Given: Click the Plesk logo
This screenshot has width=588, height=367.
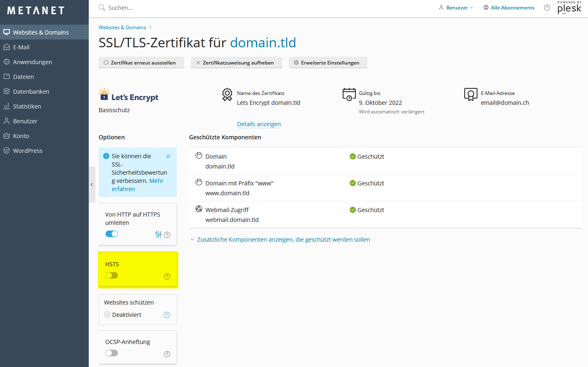Looking at the screenshot, I should (x=569, y=8).
